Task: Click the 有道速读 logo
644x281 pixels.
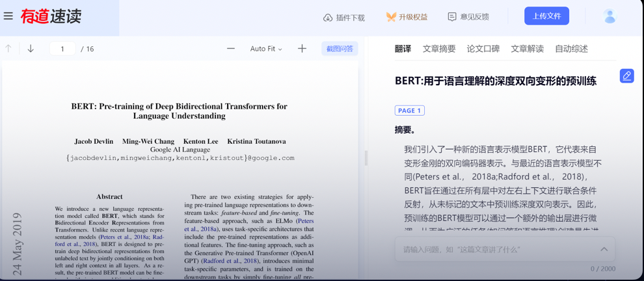Action: click(x=51, y=16)
